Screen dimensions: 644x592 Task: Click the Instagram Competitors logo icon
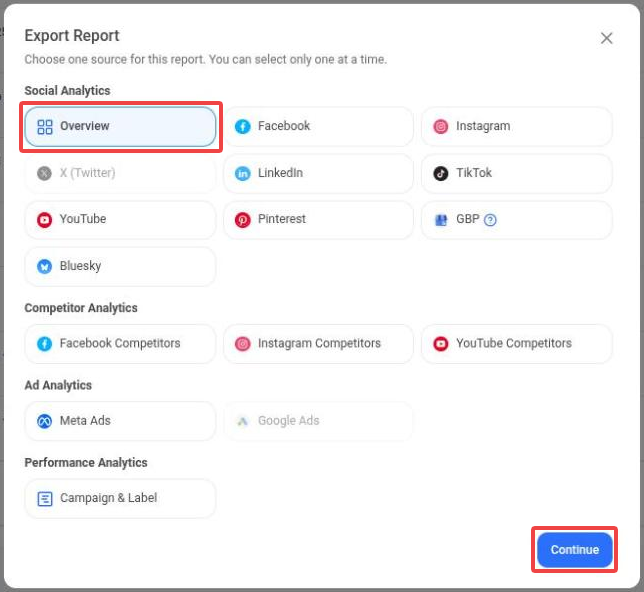click(x=243, y=344)
